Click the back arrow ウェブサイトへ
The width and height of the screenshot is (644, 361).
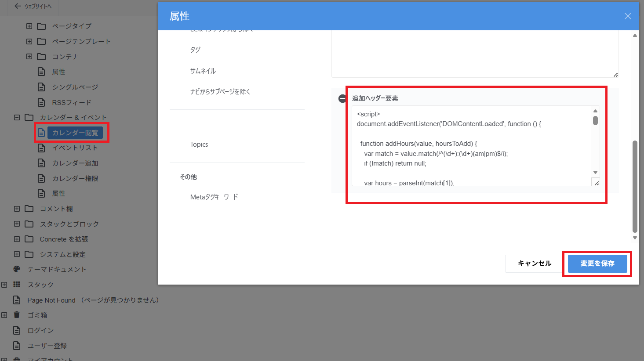tap(18, 6)
